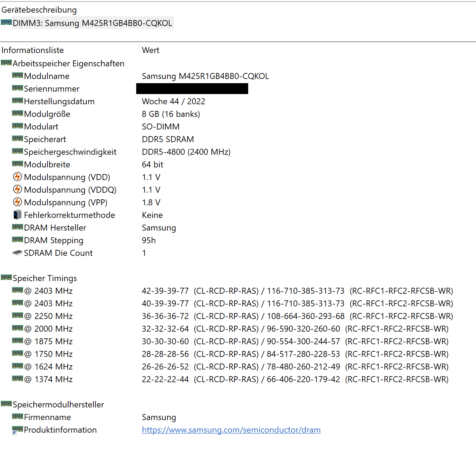The height and width of the screenshot is (459, 476).
Task: Click the DRAM Hersteller value Samsung
Action: tap(159, 228)
